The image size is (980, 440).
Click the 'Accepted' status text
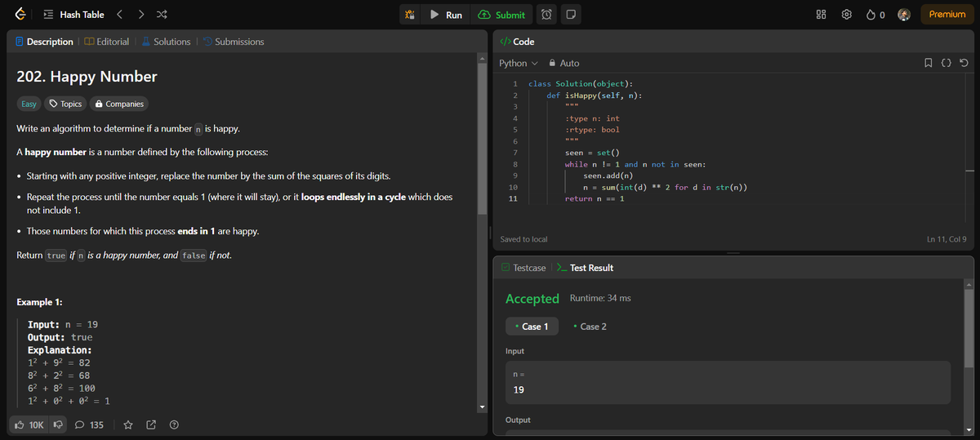(532, 299)
